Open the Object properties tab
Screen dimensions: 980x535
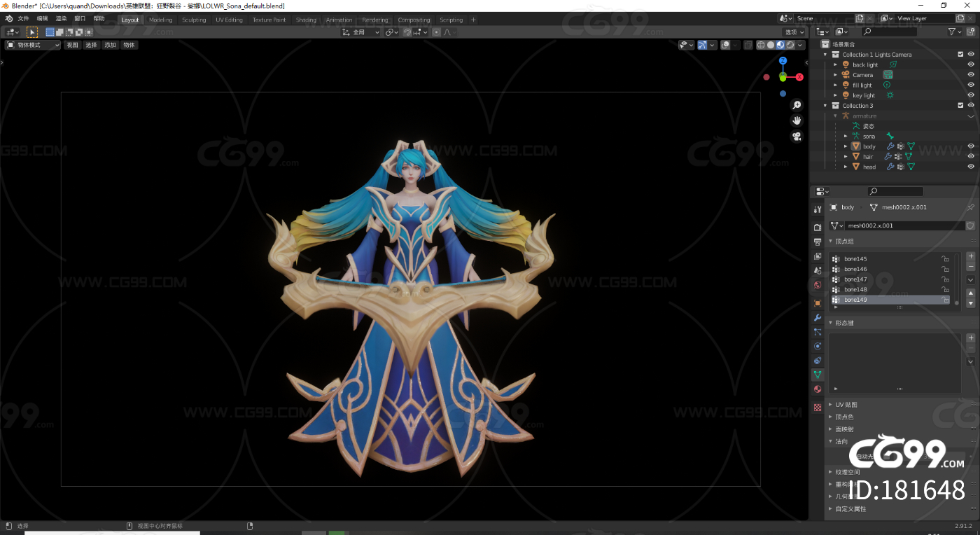pos(817,303)
